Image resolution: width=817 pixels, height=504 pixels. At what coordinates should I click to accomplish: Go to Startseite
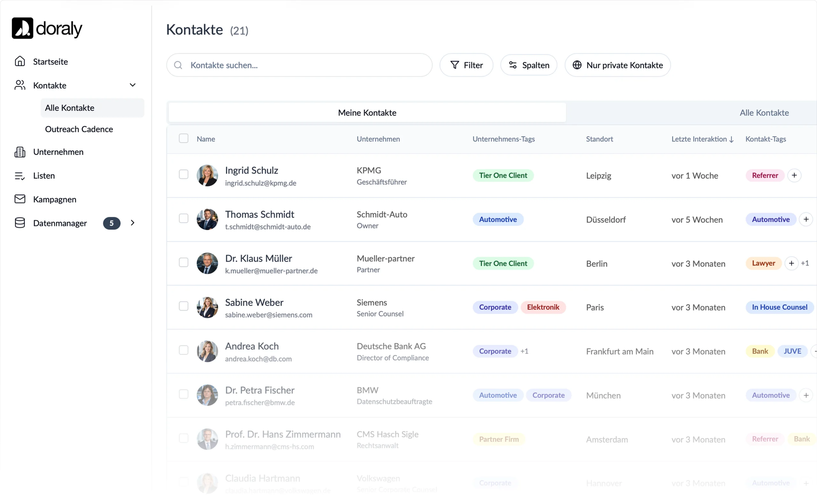point(50,62)
